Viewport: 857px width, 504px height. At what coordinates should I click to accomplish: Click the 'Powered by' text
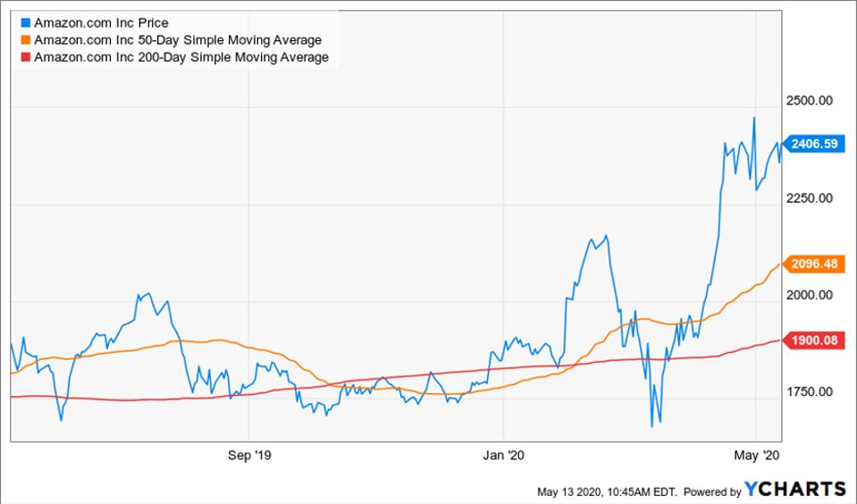pyautogui.click(x=712, y=492)
